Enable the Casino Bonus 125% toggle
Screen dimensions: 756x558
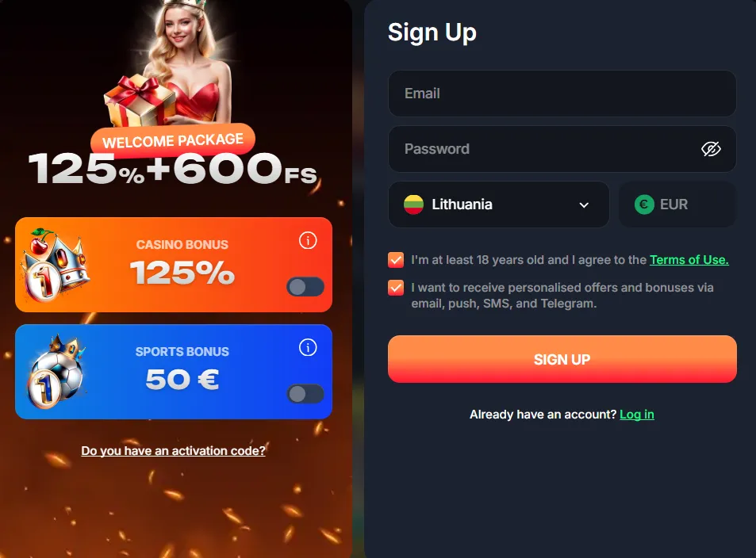click(x=305, y=287)
